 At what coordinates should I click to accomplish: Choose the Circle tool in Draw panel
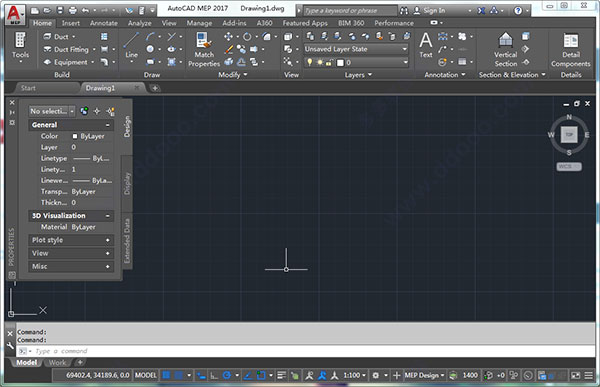[150, 49]
